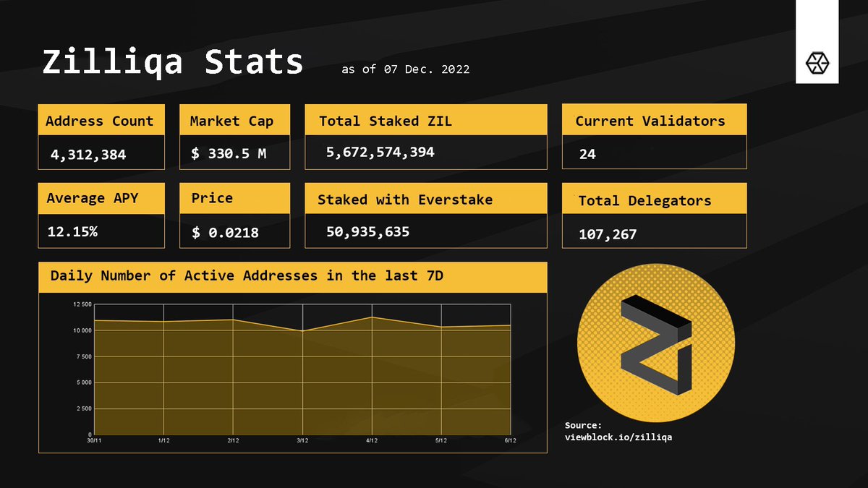Viewport: 868px width, 488px height.
Task: Click the 2/12 x-axis label
Action: tap(234, 441)
